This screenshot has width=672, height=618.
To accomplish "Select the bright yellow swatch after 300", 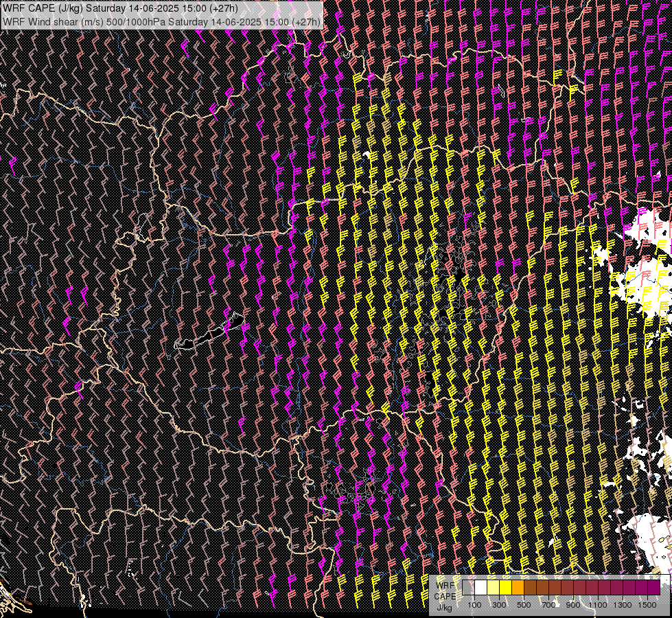I will point(506,588).
